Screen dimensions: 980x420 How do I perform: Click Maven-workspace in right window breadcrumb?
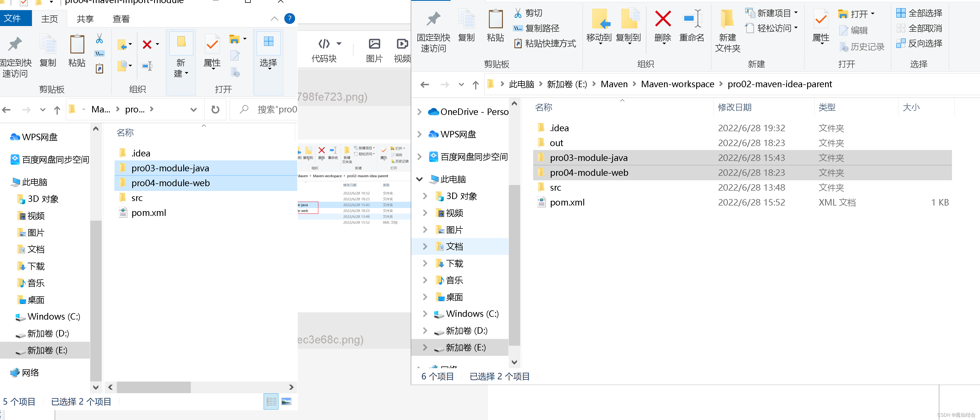pos(677,84)
